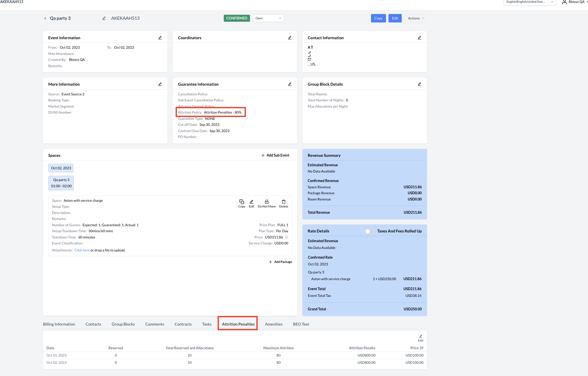Click the price info icon

click(286, 237)
